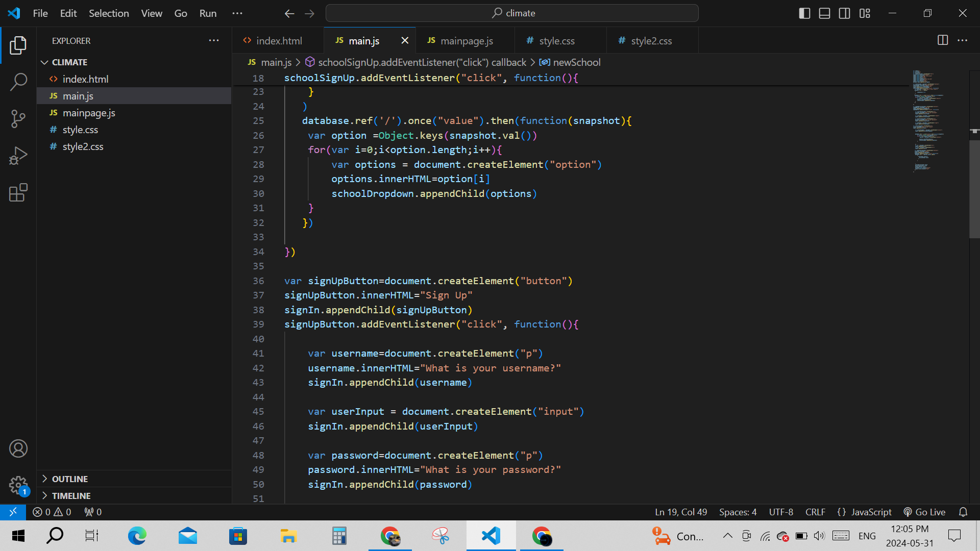The image size is (980, 551).
Task: Split the editor to the right
Action: point(943,40)
